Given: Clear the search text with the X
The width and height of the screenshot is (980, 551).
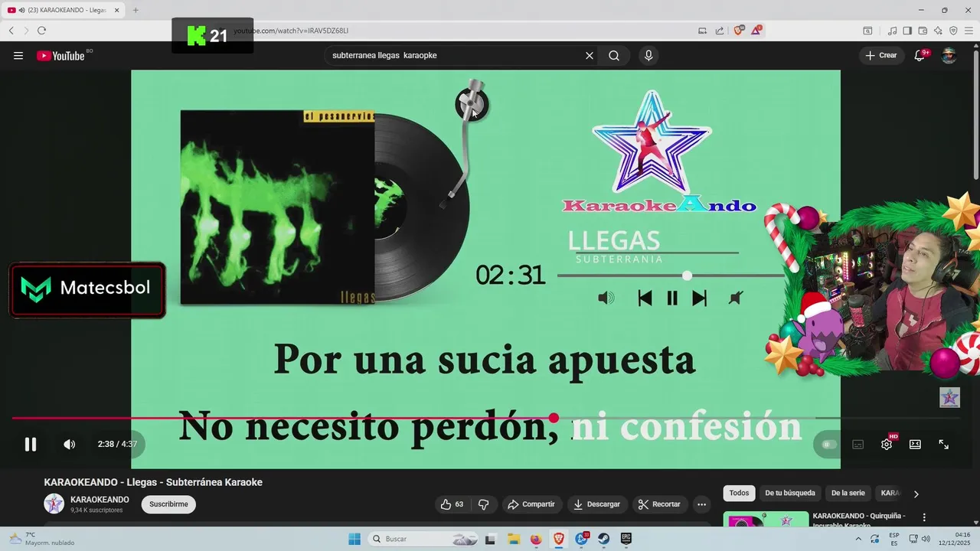Looking at the screenshot, I should click(590, 55).
